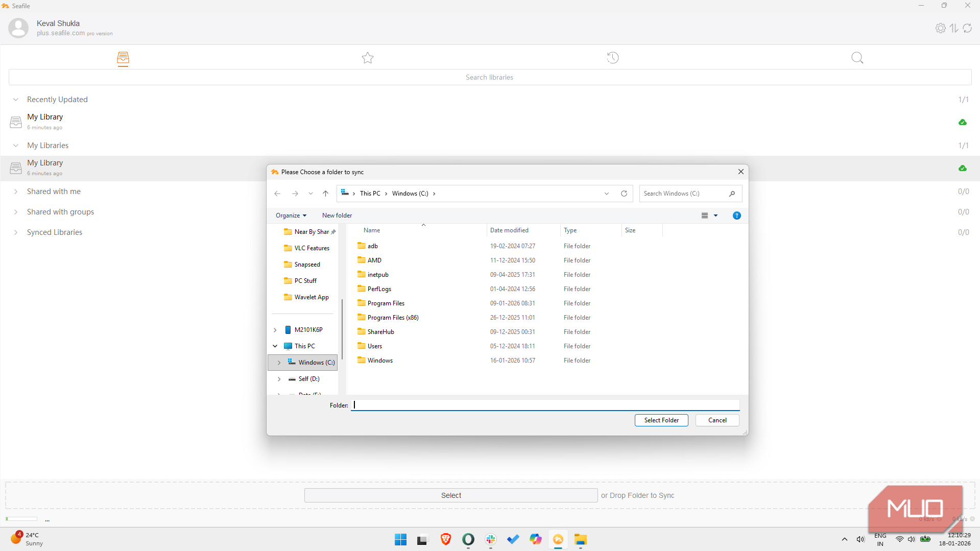Go forward in the folder dialog

pyautogui.click(x=295, y=194)
